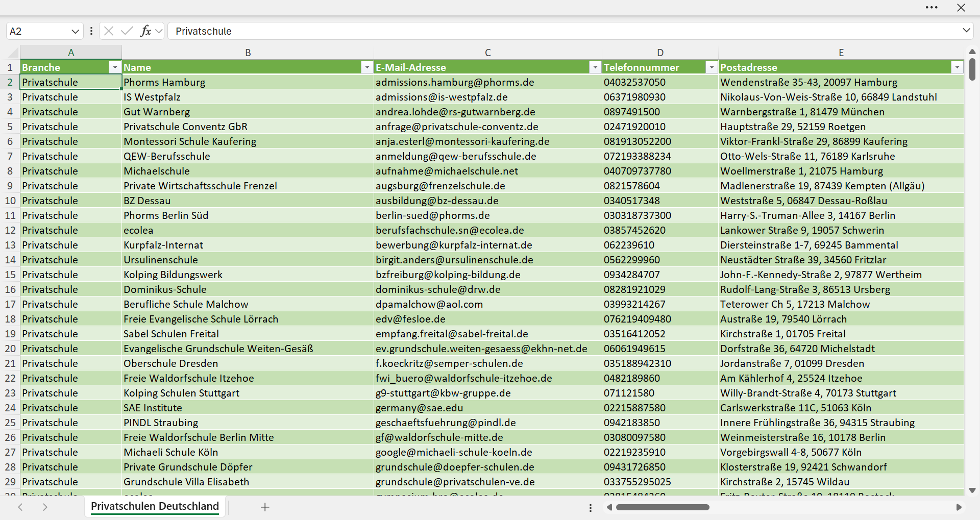Select column C header
980x520 pixels.
(488, 53)
